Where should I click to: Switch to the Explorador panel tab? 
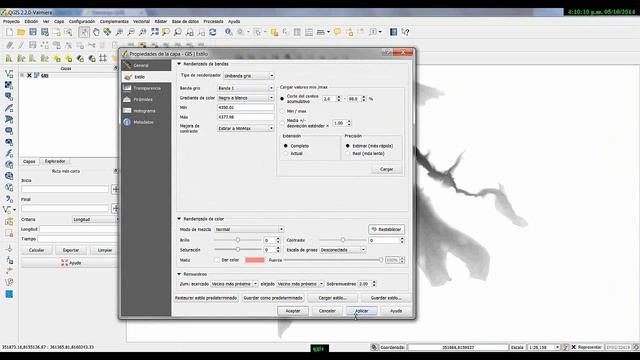tap(55, 161)
